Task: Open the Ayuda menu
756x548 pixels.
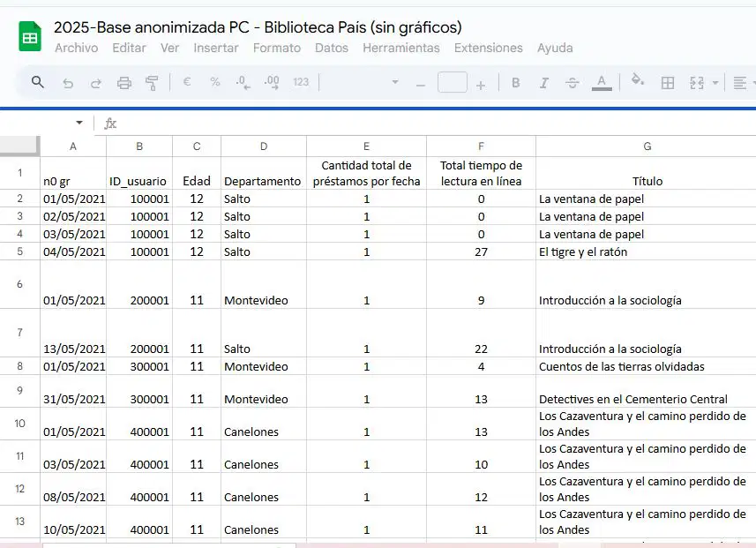Action: (x=555, y=48)
